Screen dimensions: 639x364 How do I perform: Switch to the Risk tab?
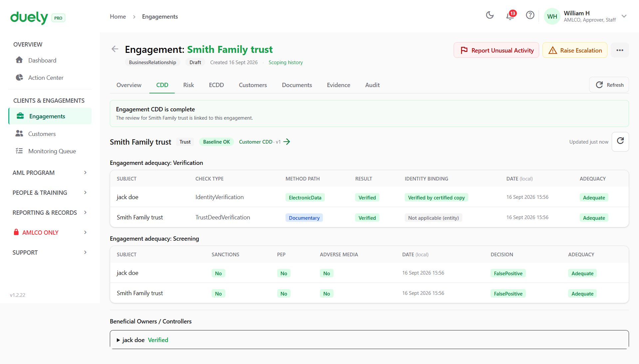188,85
